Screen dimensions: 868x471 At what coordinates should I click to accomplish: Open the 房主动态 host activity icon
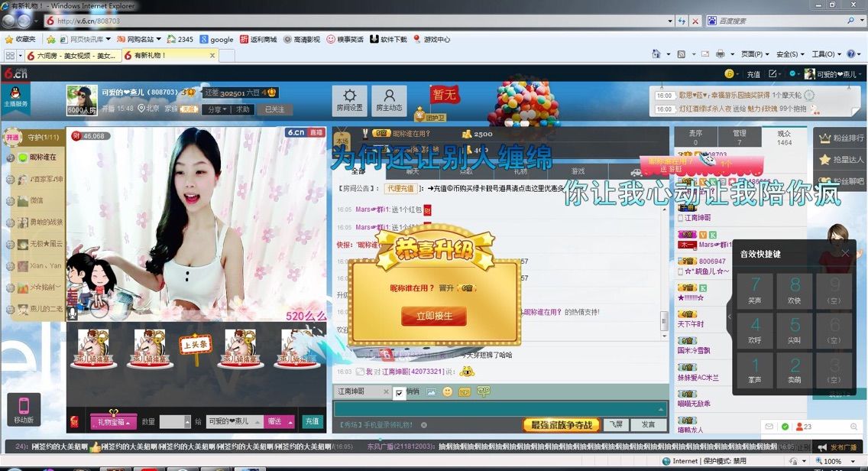(x=389, y=99)
